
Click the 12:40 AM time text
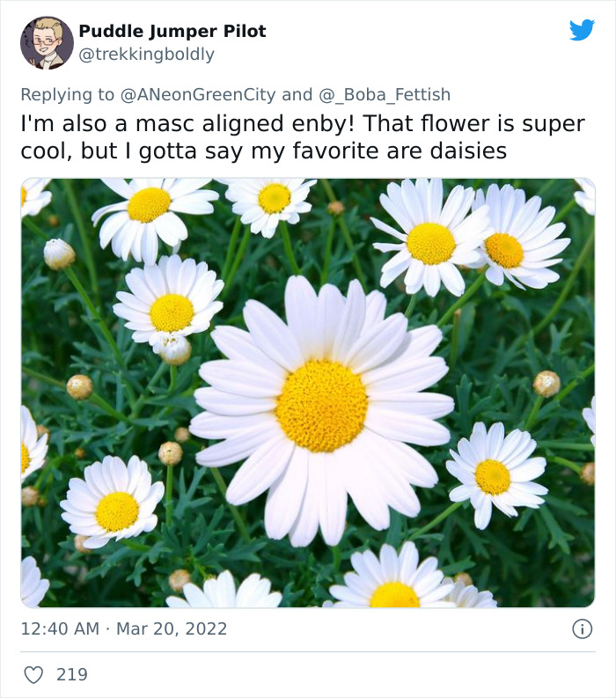pos(60,629)
